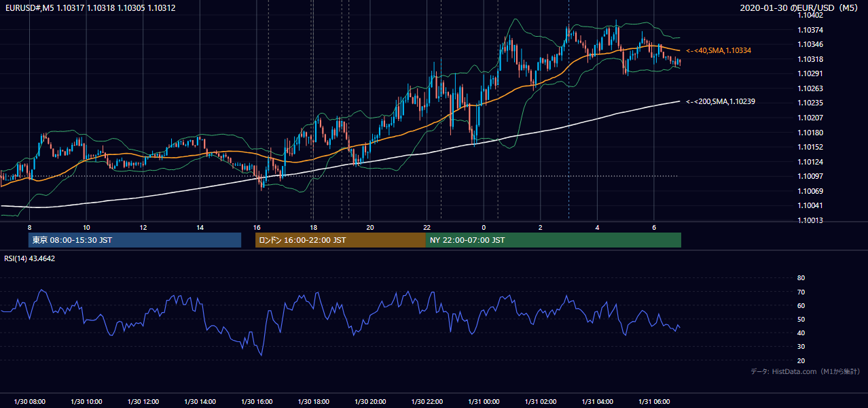Select the NY 22:00-07:00 JST session bar
868x408 pixels.
pos(554,240)
